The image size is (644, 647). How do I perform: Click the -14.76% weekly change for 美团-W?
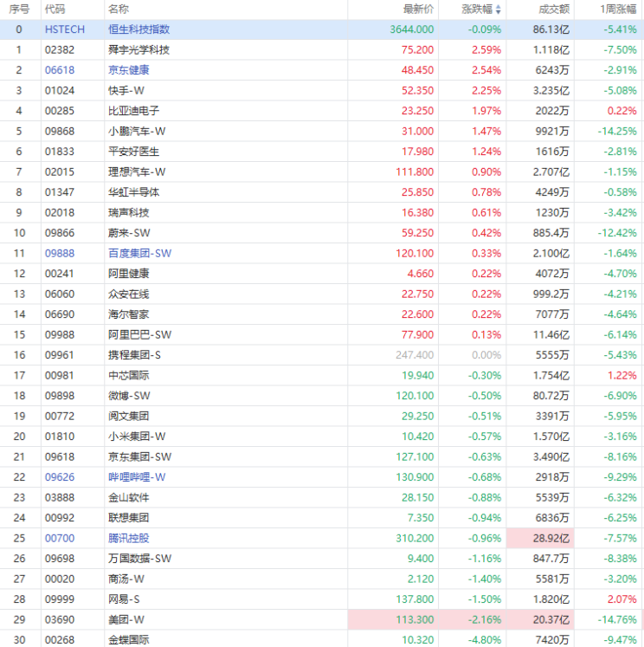pos(617,620)
